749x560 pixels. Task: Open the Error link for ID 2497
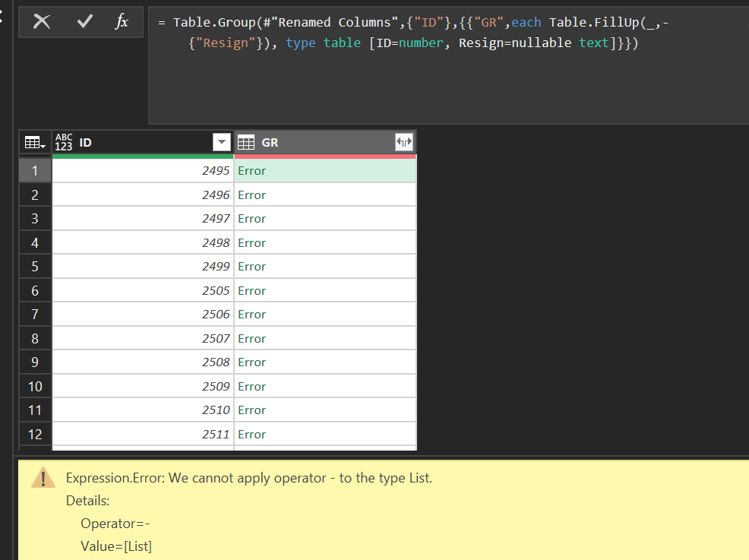(251, 219)
